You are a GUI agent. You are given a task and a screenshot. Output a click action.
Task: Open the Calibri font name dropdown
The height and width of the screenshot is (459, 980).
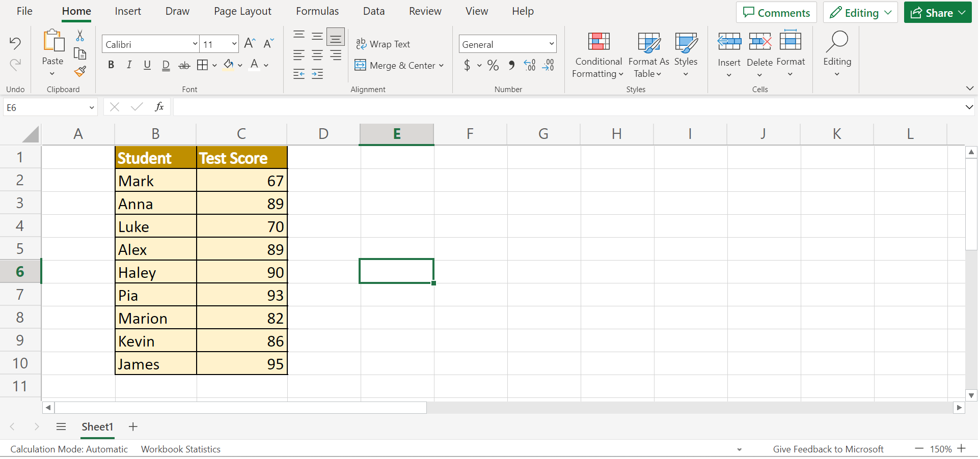tap(195, 44)
